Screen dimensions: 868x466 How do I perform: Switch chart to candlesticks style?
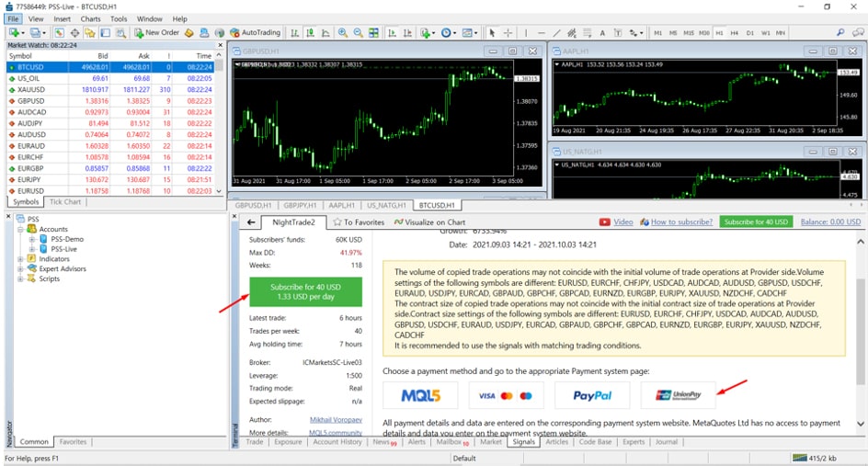tap(310, 33)
